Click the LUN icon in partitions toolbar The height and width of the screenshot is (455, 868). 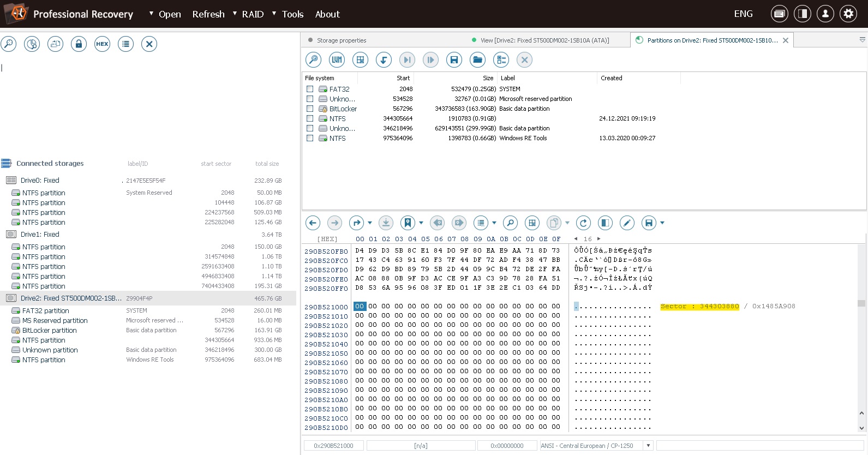(x=337, y=60)
